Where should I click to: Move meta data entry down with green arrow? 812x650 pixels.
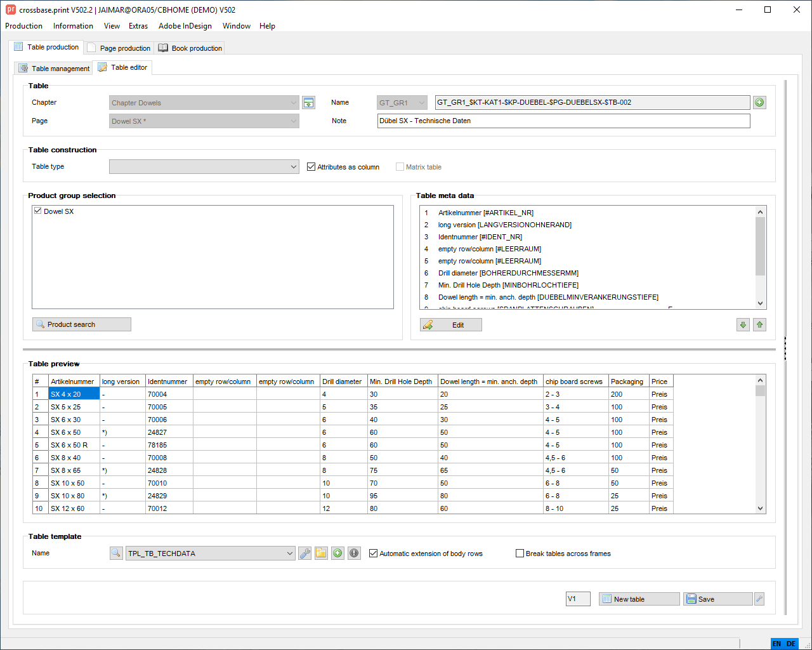(x=743, y=324)
